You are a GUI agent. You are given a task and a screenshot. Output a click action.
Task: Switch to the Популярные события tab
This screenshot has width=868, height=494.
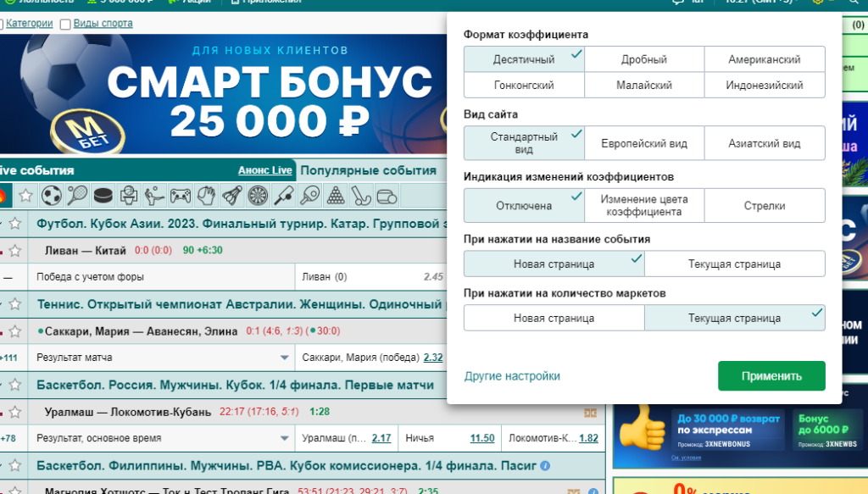coord(368,170)
